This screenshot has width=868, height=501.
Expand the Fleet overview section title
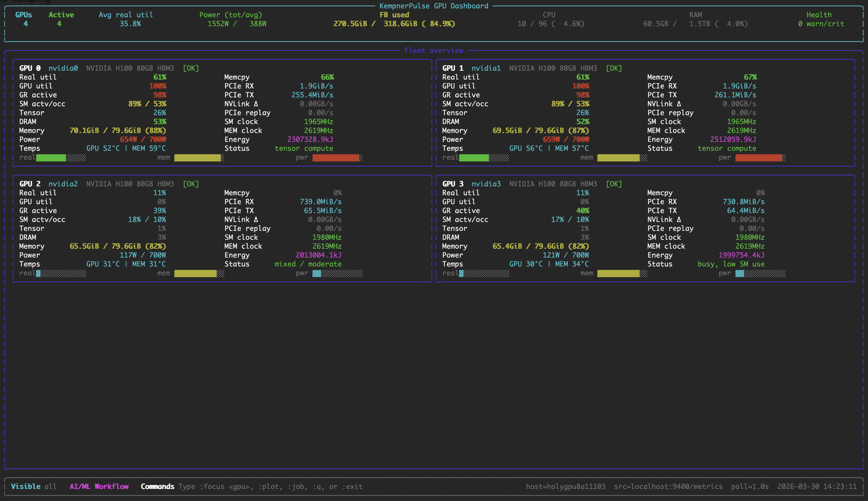coord(434,50)
